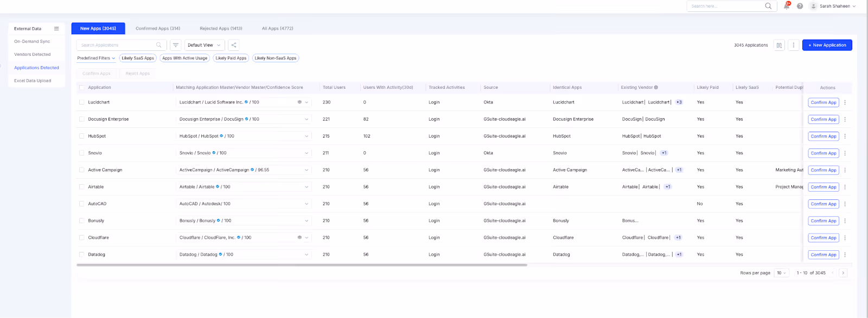This screenshot has width=868, height=318.
Task: Click the New Application button
Action: pyautogui.click(x=827, y=45)
